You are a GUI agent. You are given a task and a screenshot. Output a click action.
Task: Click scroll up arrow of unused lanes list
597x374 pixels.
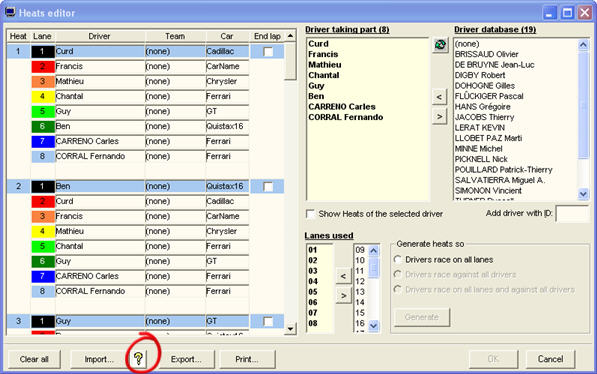[x=374, y=251]
